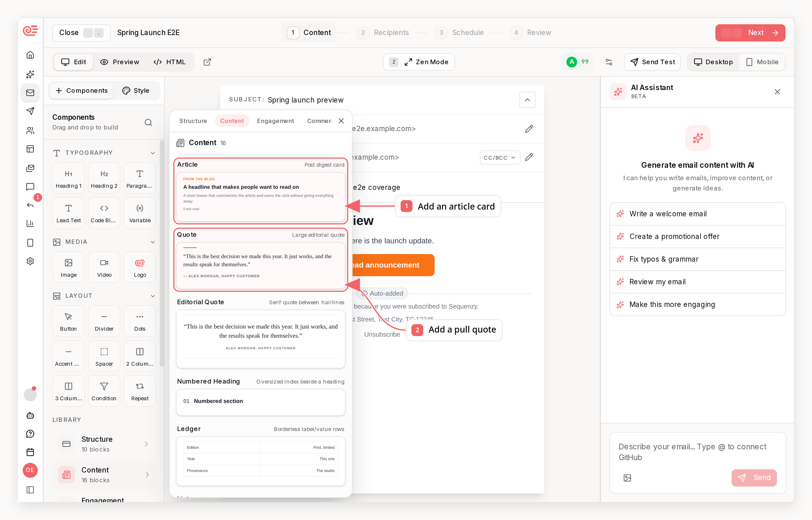Viewport: 812px width, 520px height.
Task: Close the AI Assistant panel
Action: [x=777, y=91]
